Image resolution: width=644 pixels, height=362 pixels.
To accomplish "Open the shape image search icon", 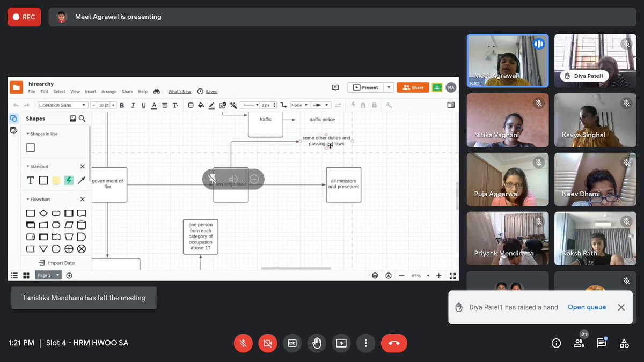I will 72,119.
